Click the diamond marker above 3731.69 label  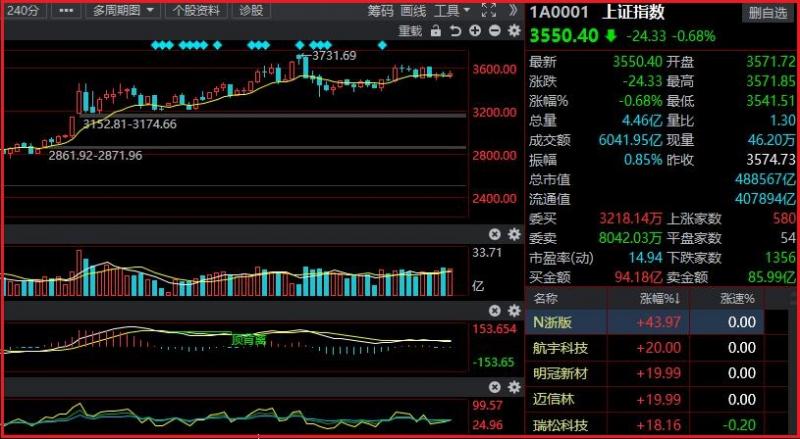[x=300, y=45]
